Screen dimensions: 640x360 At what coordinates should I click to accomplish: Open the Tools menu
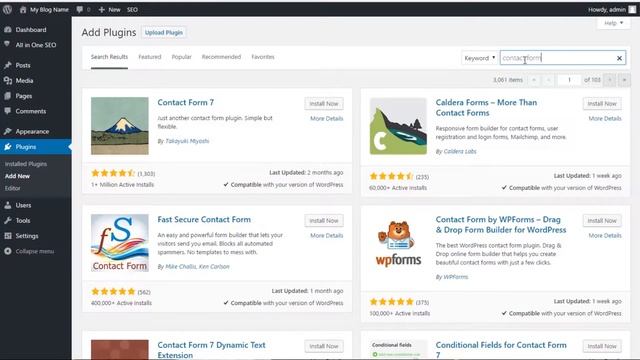point(23,220)
